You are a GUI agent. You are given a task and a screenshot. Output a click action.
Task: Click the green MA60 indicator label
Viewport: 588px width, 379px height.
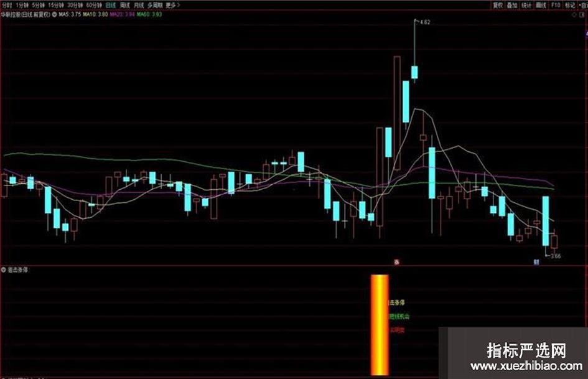(149, 15)
